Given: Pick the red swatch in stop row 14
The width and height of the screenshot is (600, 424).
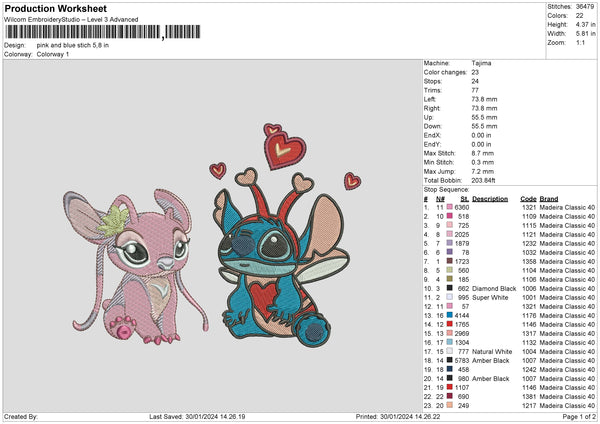Looking at the screenshot, I should (x=450, y=324).
